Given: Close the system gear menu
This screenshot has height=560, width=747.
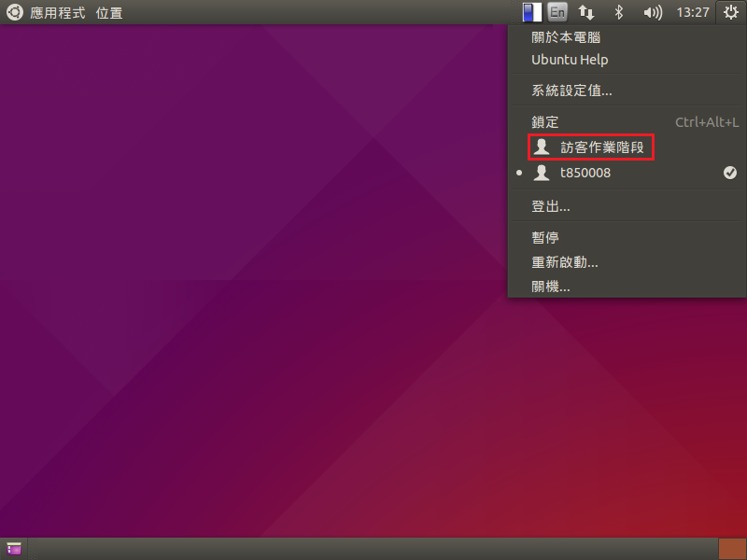Looking at the screenshot, I should (729, 13).
